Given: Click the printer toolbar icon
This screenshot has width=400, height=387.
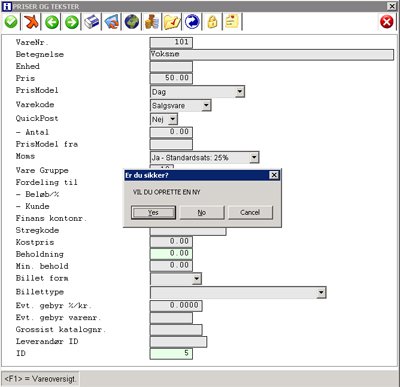Looking at the screenshot, I should coord(92,22).
